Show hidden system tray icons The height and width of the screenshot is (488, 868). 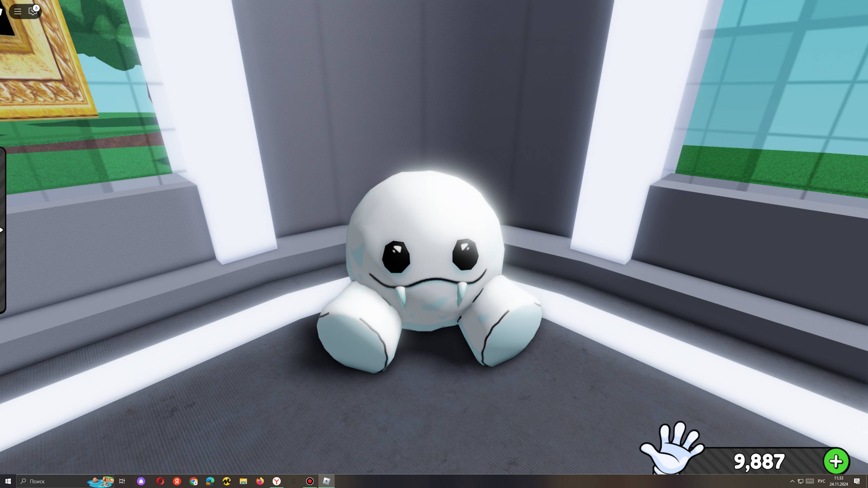792,481
